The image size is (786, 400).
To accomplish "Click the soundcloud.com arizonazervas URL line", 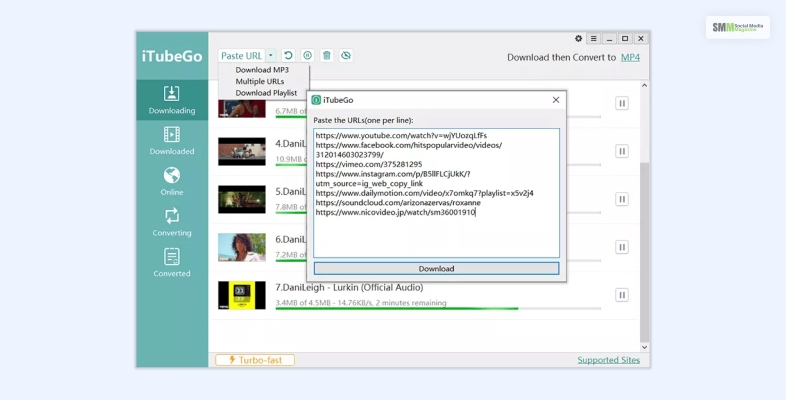I will [x=398, y=203].
